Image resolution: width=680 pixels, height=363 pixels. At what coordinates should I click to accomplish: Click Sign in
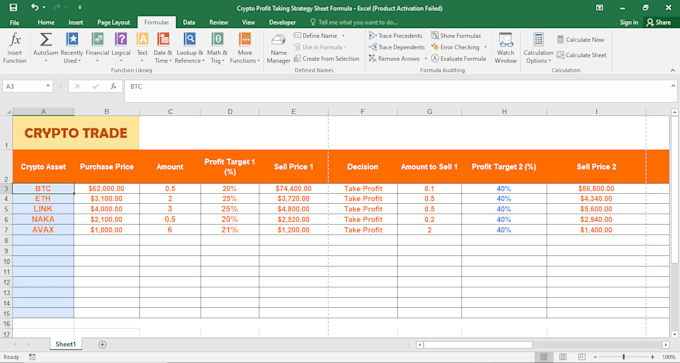coord(629,23)
